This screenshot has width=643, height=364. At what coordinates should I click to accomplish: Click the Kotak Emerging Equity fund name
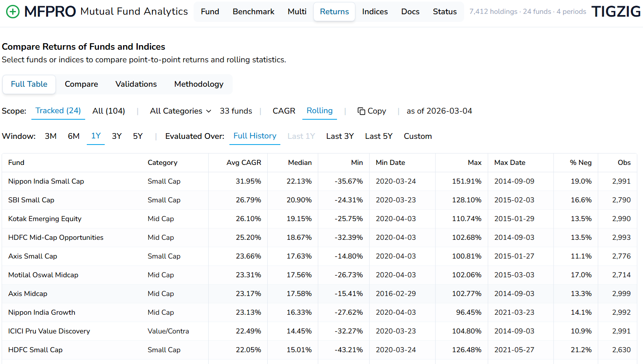(x=45, y=219)
